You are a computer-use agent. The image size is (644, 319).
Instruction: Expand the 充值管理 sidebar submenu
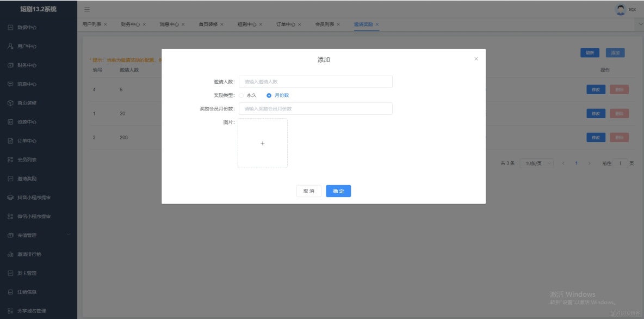point(26,235)
